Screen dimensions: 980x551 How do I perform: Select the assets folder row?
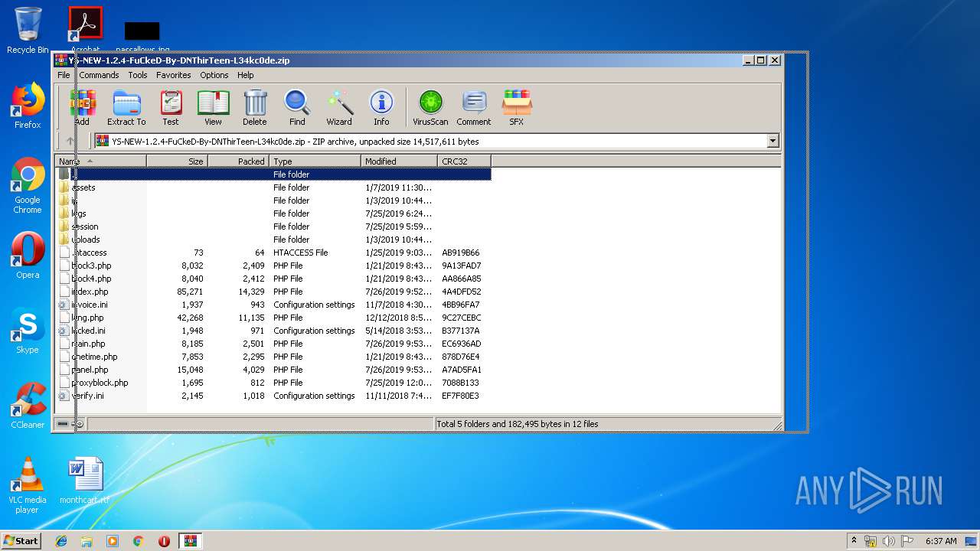pyautogui.click(x=273, y=187)
